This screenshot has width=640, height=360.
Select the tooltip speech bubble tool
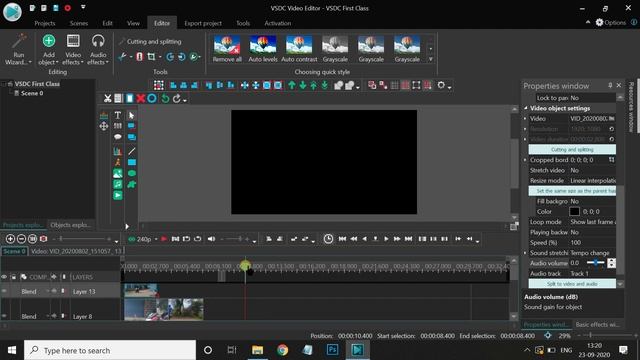(x=118, y=137)
